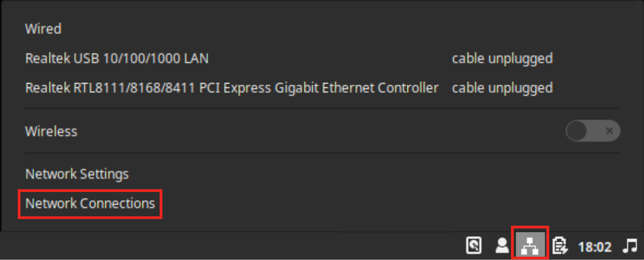Click the battery power manager icon
This screenshot has width=644, height=260.
(560, 245)
